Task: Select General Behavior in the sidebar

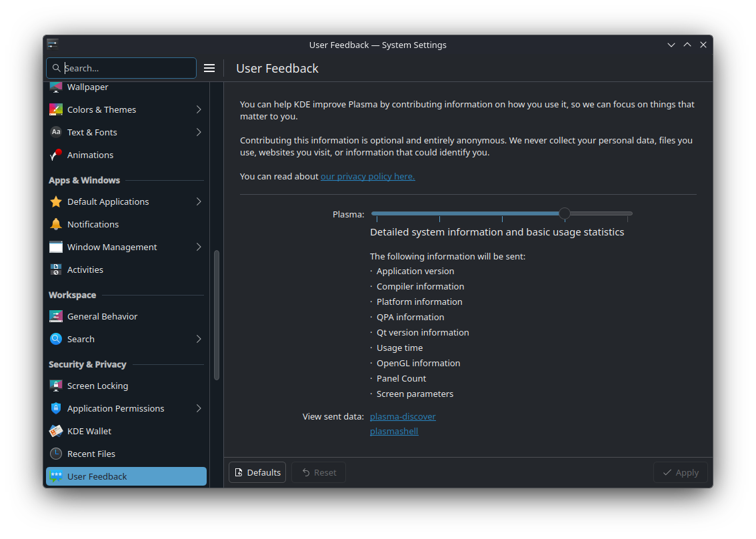Action: (102, 316)
